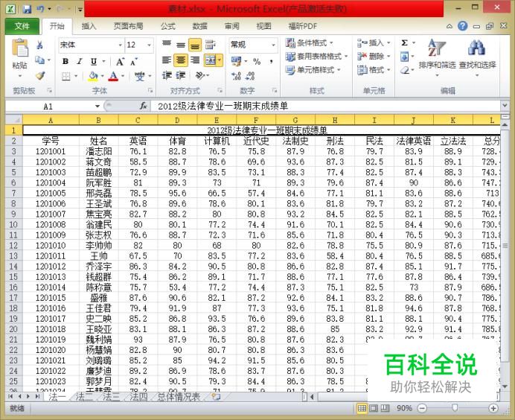
Task: Switch to the 数据 data tab
Action: point(199,26)
